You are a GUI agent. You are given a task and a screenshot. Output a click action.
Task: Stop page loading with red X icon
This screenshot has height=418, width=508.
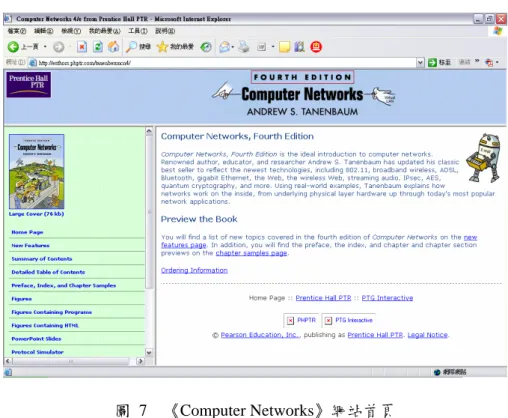82,47
